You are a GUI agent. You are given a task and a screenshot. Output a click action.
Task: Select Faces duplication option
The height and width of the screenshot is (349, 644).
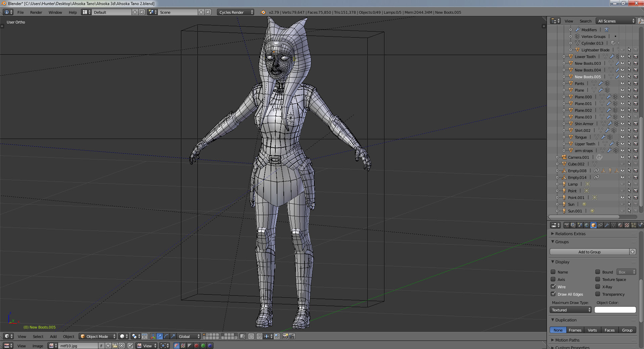tap(609, 330)
